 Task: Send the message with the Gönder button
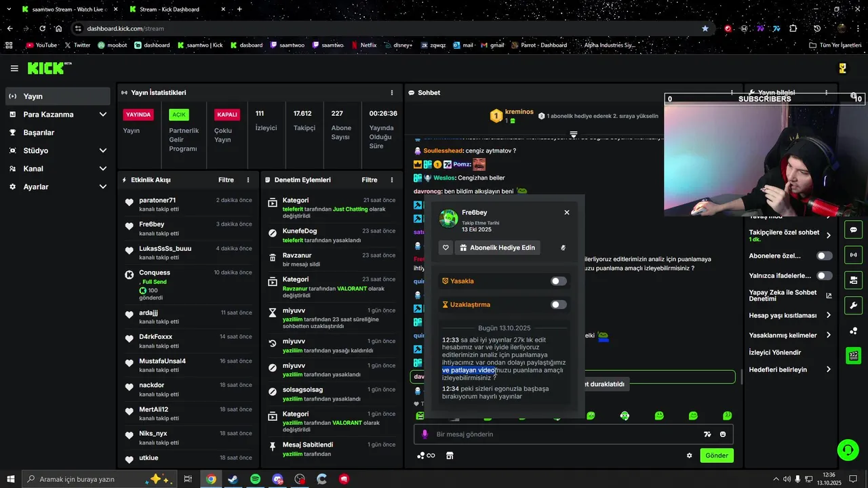coord(717,455)
